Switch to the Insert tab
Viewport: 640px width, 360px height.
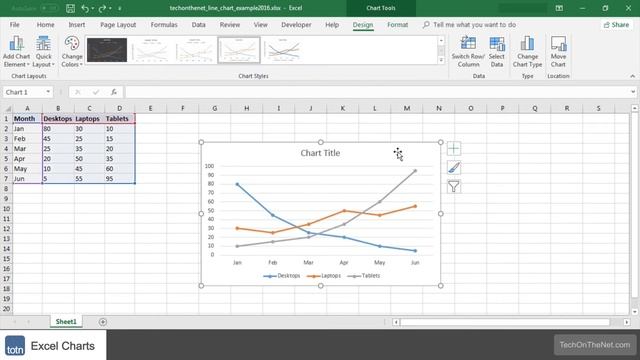click(x=77, y=25)
